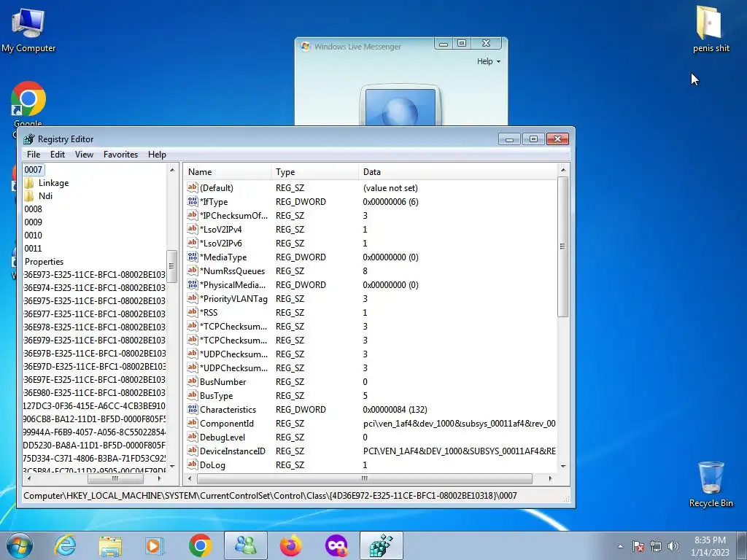Select the 36E973-E325-11CE-BFC1 class key

click(94, 275)
